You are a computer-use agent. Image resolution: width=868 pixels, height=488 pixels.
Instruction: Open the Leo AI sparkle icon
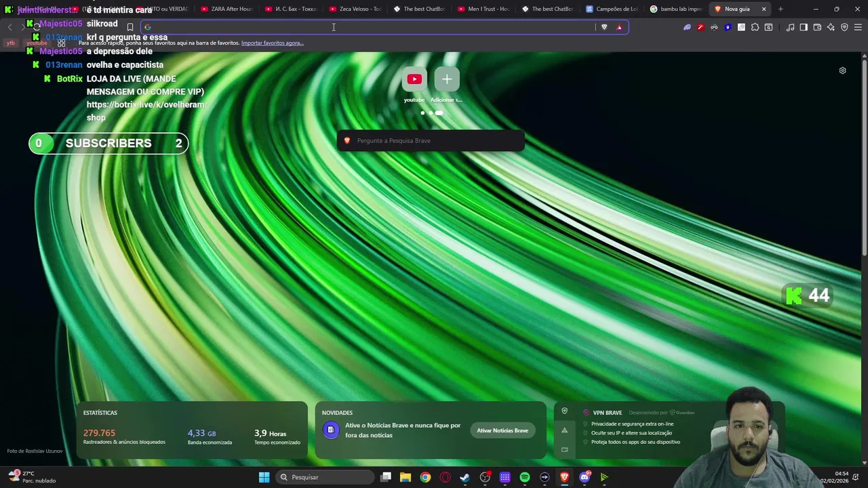tap(831, 27)
